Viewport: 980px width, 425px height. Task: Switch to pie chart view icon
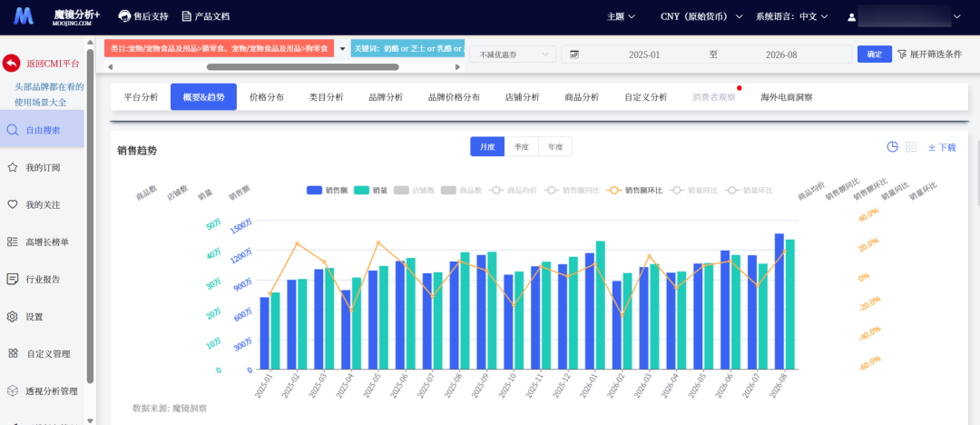(x=893, y=147)
